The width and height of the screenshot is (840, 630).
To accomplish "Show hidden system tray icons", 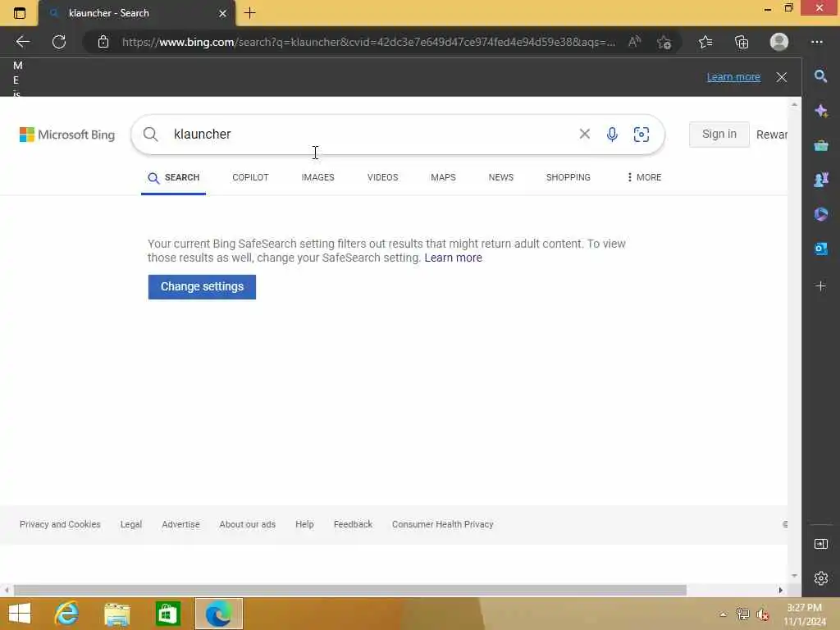I will tap(723, 614).
